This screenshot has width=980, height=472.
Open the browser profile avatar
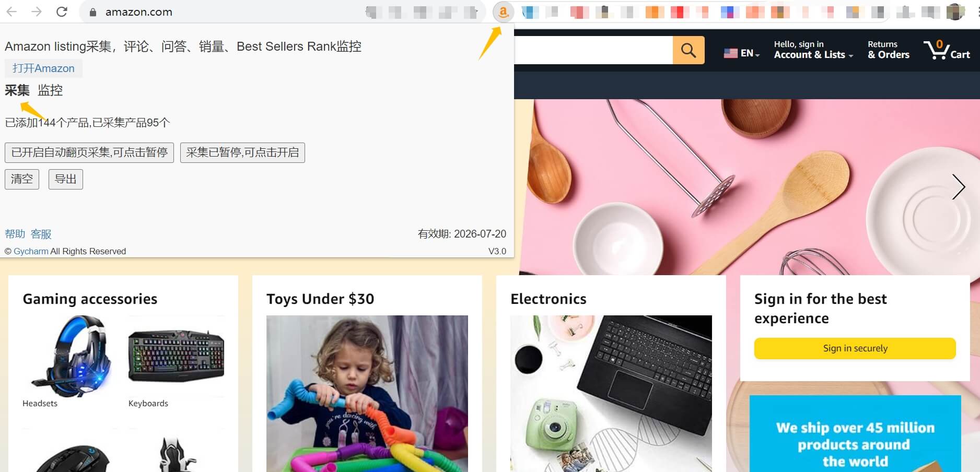point(955,11)
